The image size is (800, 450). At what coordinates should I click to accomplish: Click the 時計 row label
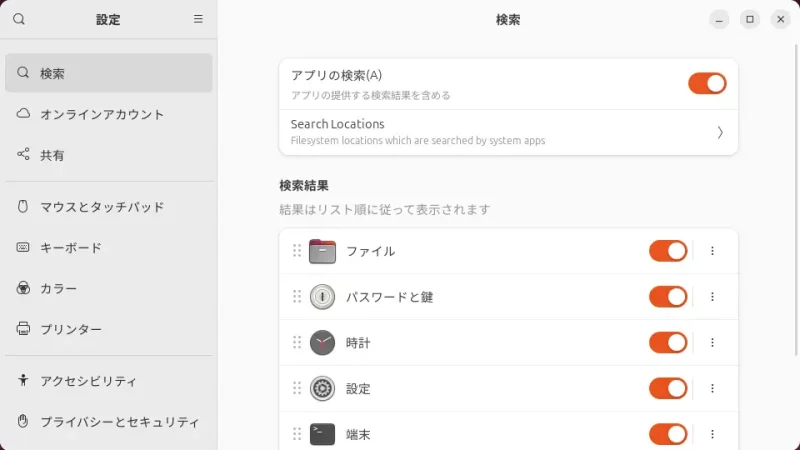coord(358,343)
